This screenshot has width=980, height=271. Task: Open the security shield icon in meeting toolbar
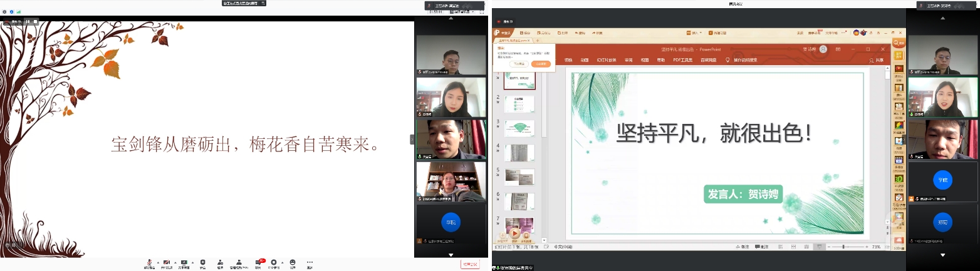(x=202, y=263)
